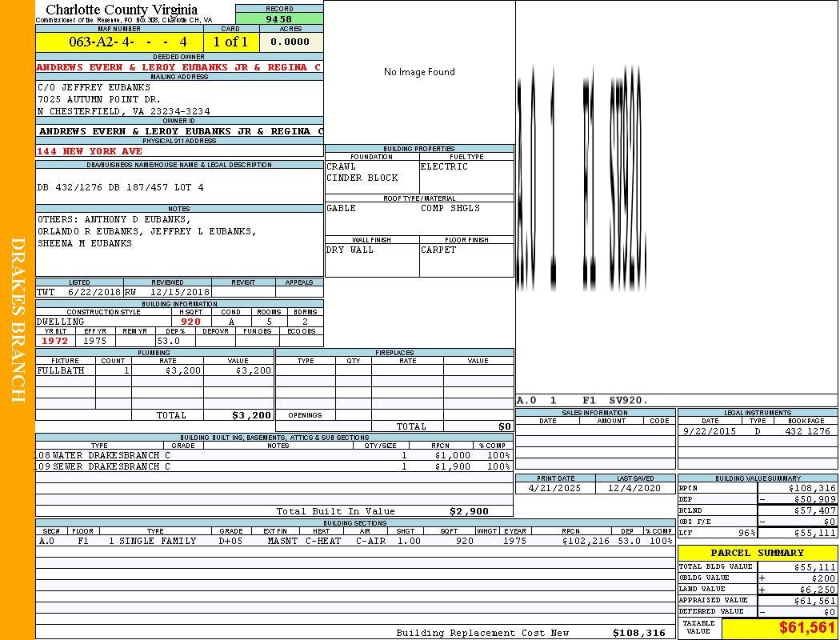Click SINGLE FAMILY in building sections

click(158, 541)
